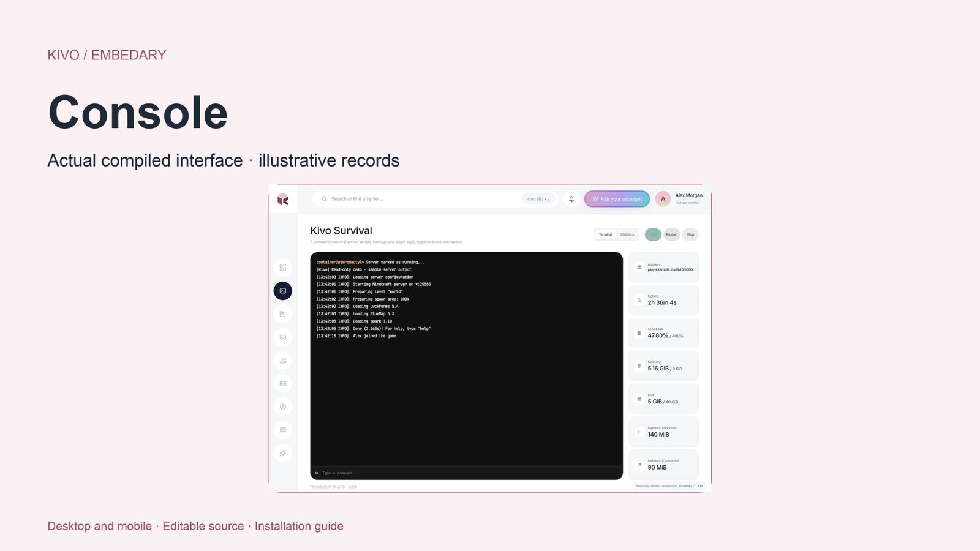This screenshot has width=980, height=551.
Task: Focus the Type a command input
Action: click(x=467, y=473)
